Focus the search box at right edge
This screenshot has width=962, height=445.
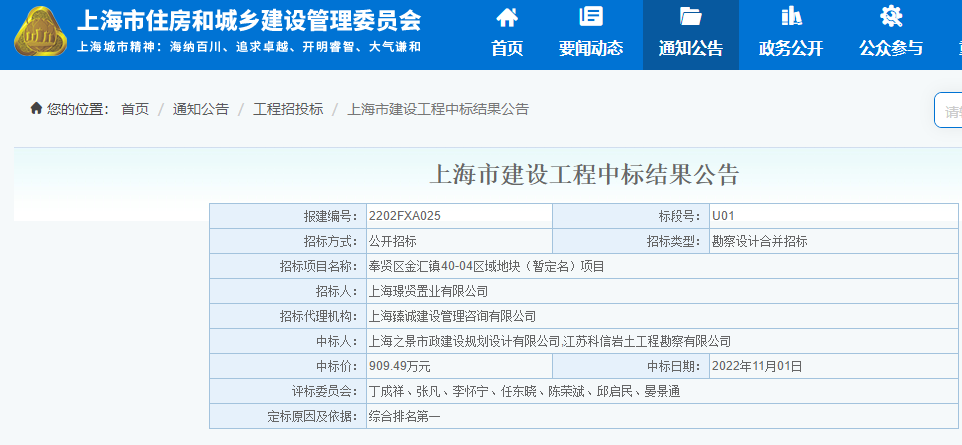click(x=948, y=110)
